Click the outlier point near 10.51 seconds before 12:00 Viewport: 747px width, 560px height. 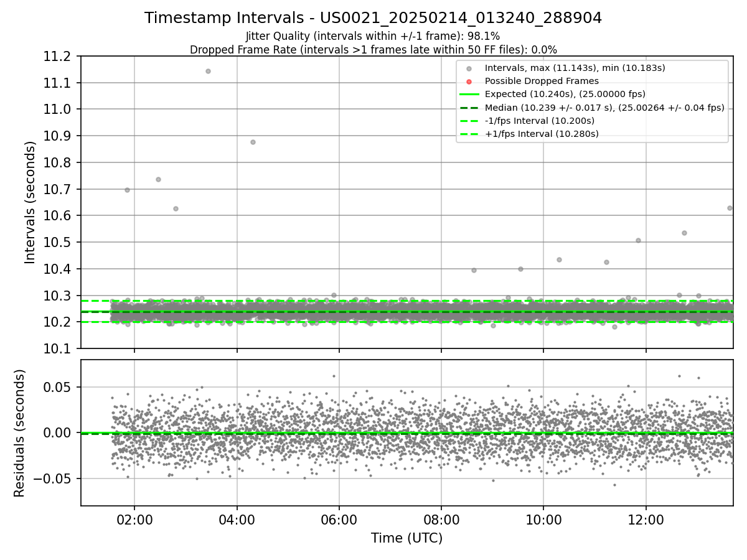click(x=638, y=240)
